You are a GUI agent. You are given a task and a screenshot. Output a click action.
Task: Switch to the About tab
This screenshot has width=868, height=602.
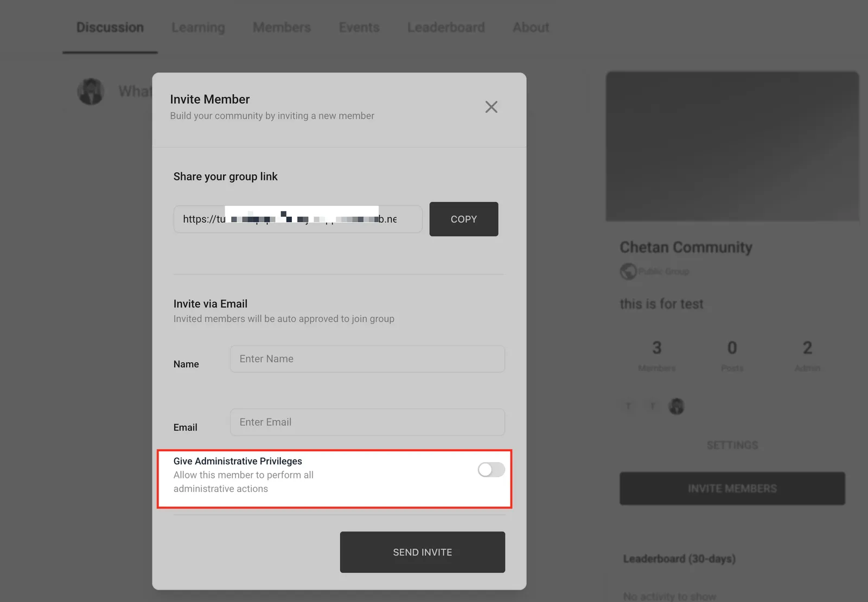[531, 27]
